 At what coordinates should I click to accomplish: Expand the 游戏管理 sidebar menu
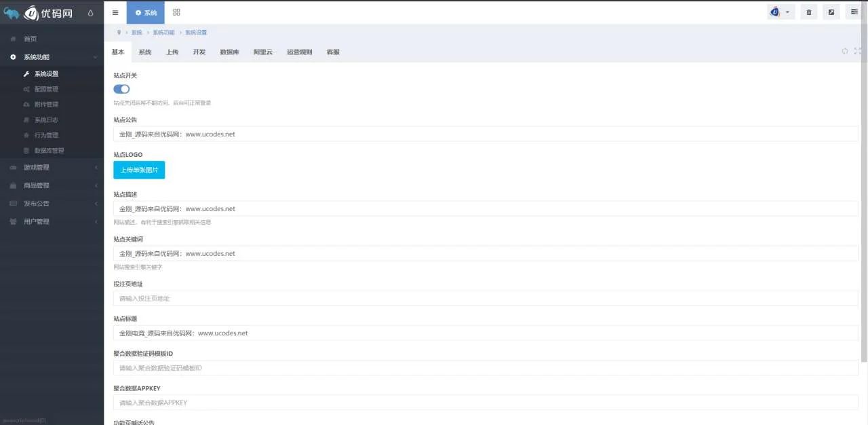52,168
